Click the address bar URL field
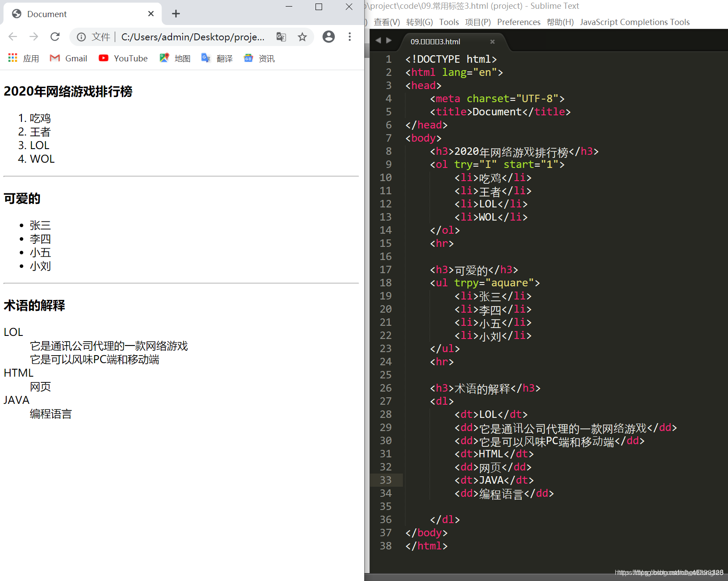Viewport: 728px width, 581px height. pos(193,37)
